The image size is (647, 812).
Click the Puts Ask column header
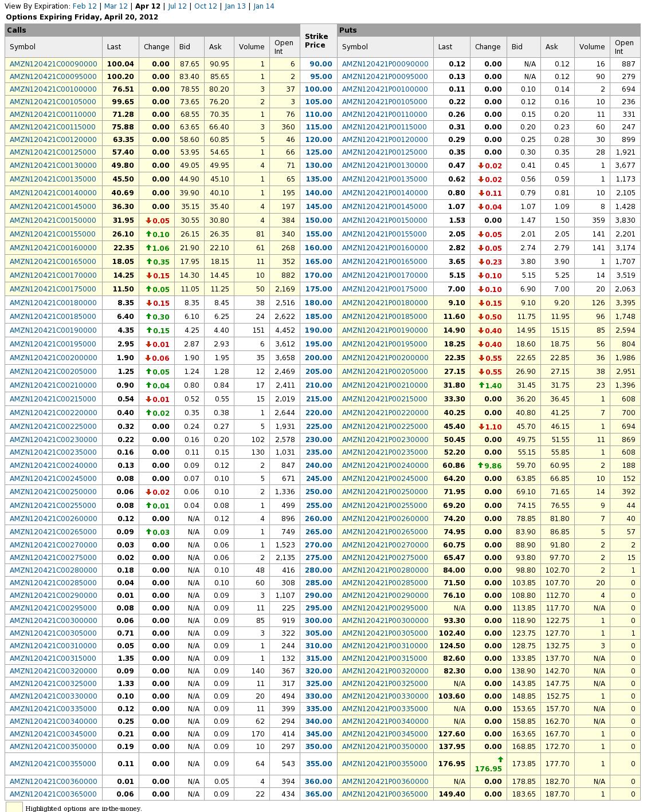558,47
